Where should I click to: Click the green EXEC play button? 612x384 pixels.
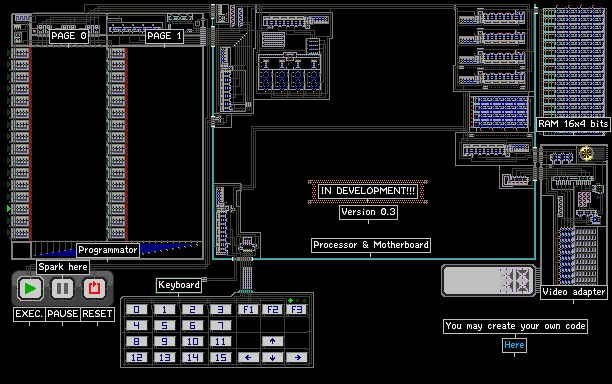coord(30,289)
